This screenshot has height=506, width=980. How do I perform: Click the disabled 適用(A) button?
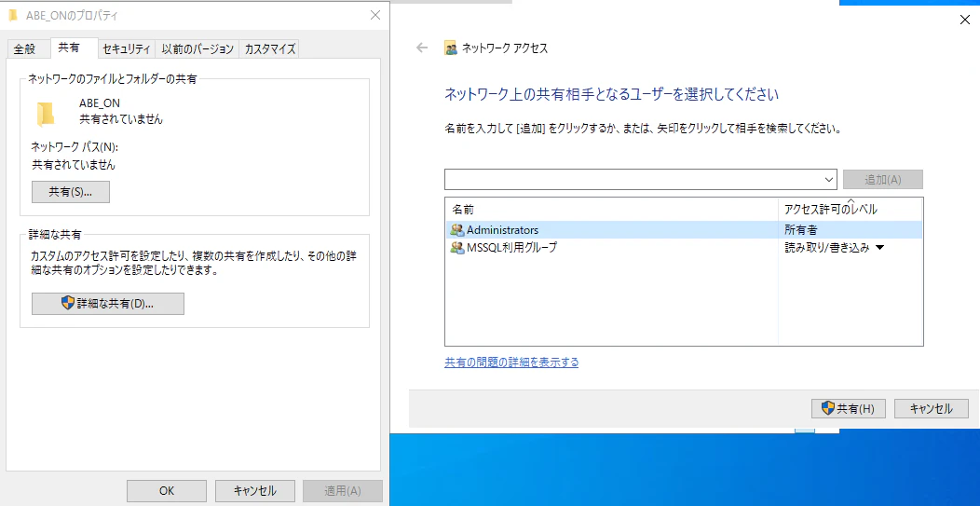click(343, 491)
